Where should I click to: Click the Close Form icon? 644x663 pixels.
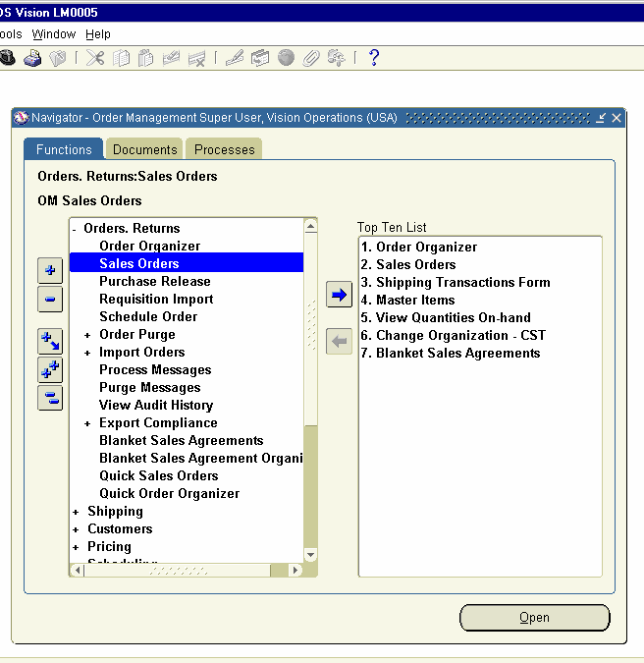[58, 58]
